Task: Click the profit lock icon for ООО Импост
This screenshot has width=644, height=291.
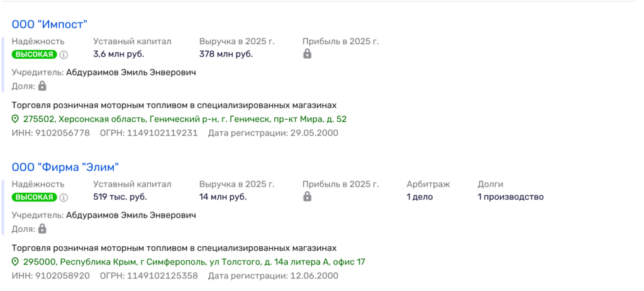Action: [307, 54]
